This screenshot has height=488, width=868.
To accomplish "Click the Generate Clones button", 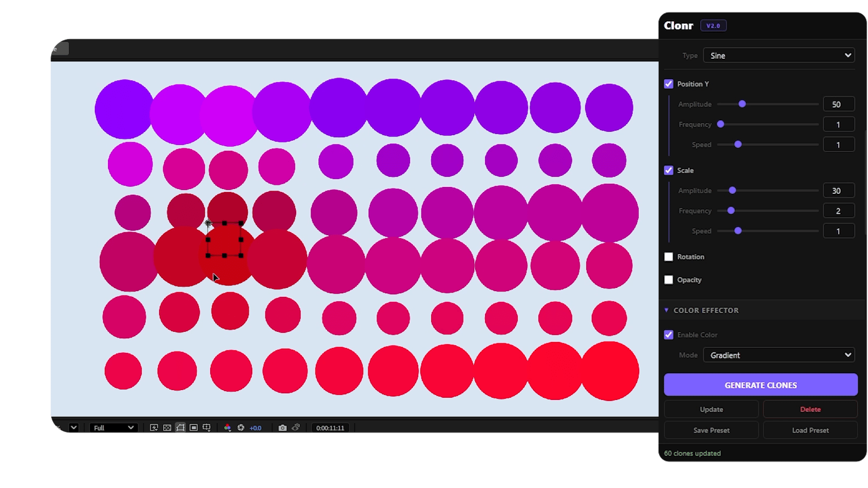I will click(760, 385).
